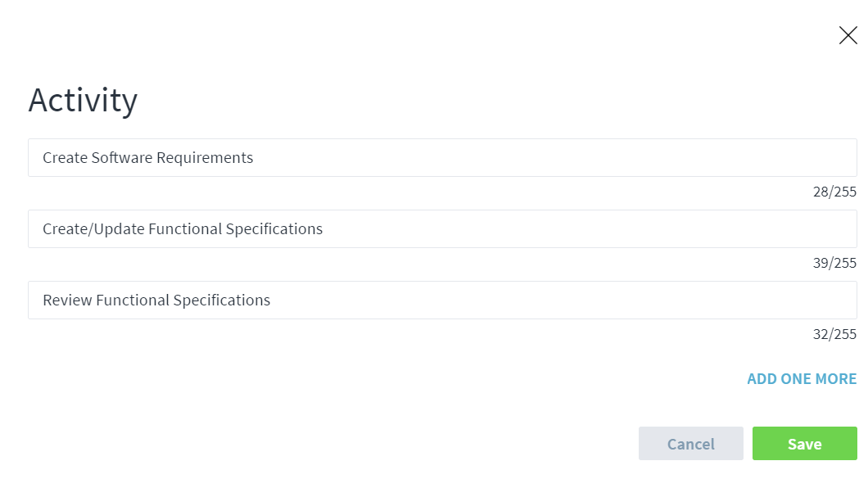Screen dimensions: 868x479
Task: Add another activity via ADD ONE MORE
Action: [x=802, y=379]
